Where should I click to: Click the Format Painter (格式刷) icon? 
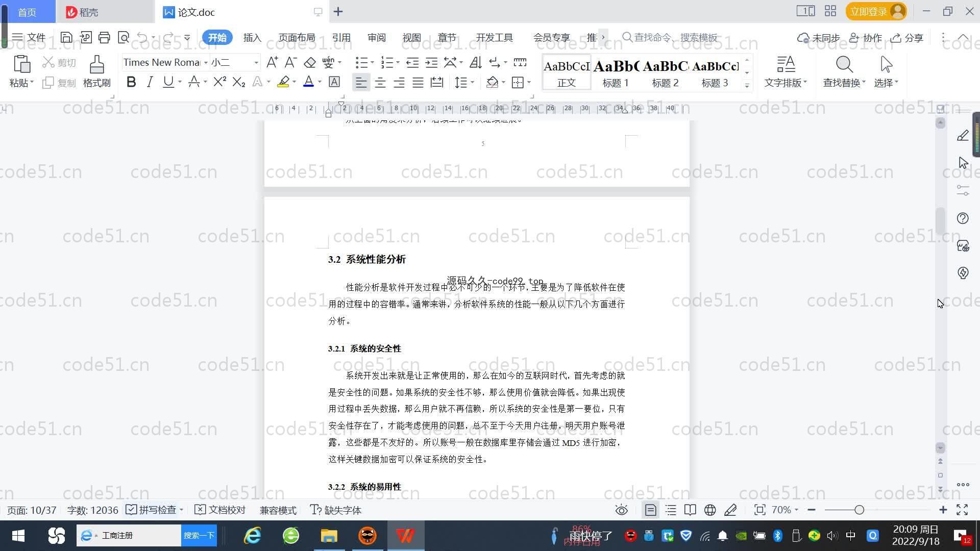pyautogui.click(x=96, y=72)
